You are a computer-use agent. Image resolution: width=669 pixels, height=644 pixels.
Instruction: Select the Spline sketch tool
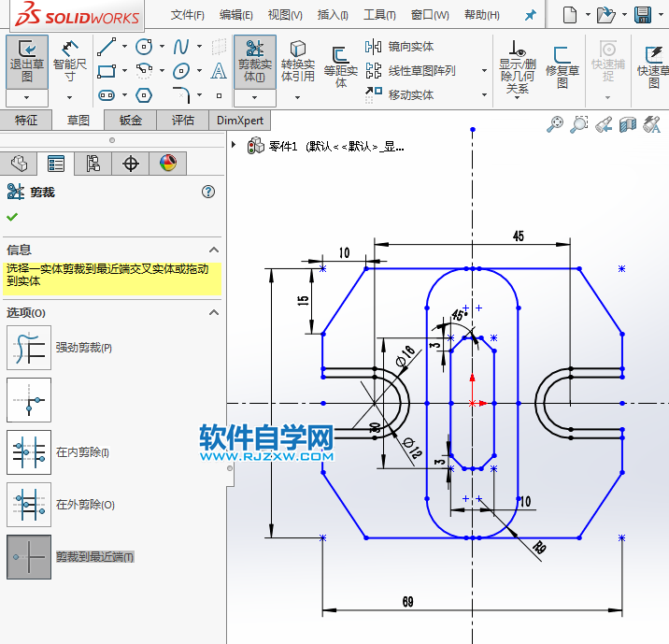[181, 47]
